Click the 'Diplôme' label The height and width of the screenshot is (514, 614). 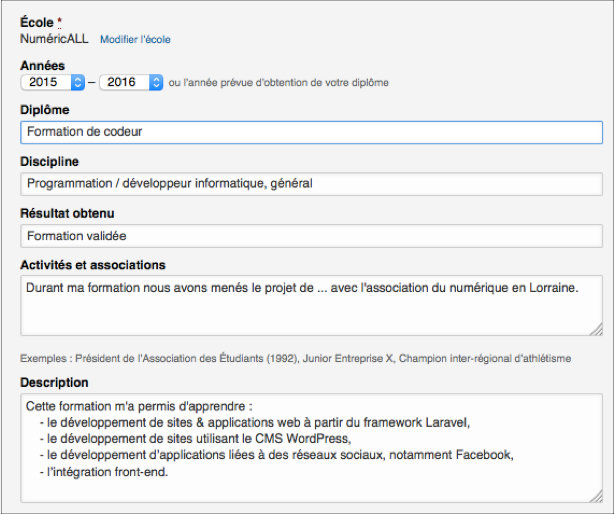(45, 110)
